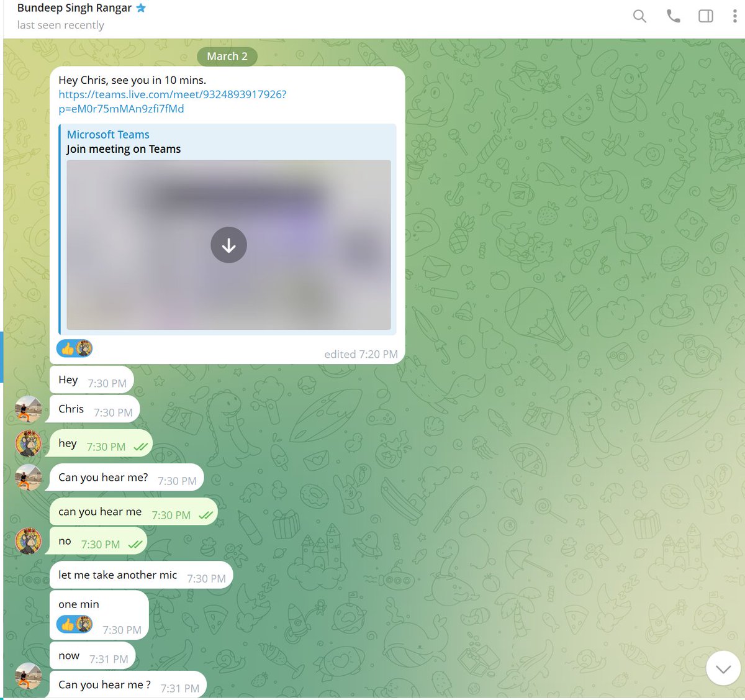Click the read checkmarks on 'hey' message
Viewport: 745px width, 700px height.
coord(141,447)
